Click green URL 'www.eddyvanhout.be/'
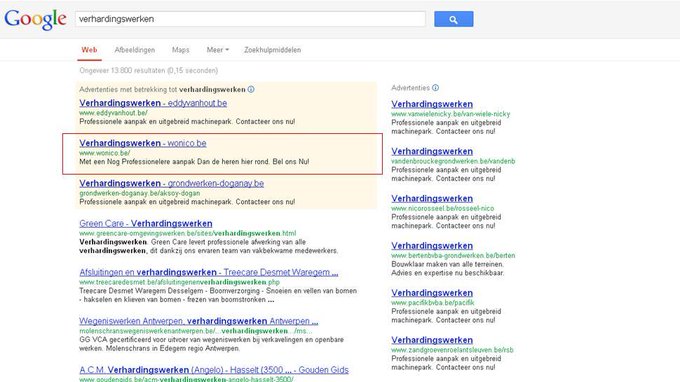 113,113
